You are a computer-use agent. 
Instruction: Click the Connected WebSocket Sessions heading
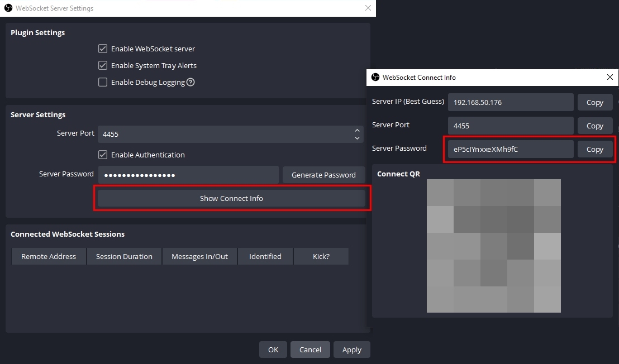click(68, 234)
